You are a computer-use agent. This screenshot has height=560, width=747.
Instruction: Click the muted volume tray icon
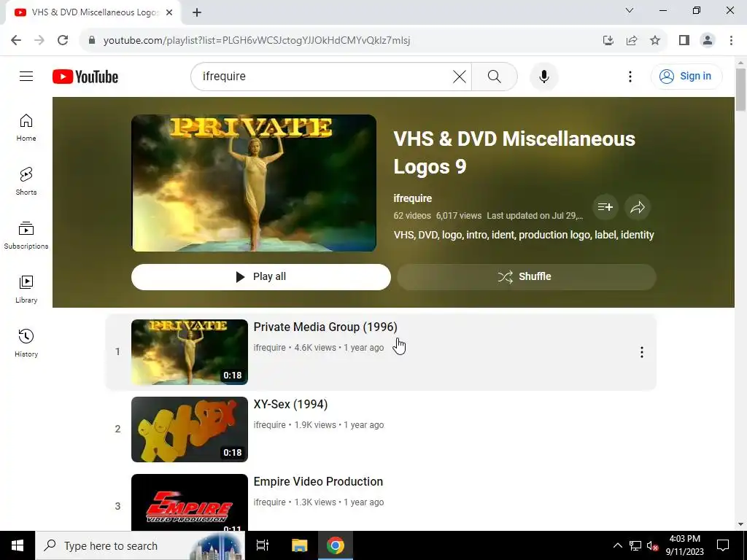653,545
